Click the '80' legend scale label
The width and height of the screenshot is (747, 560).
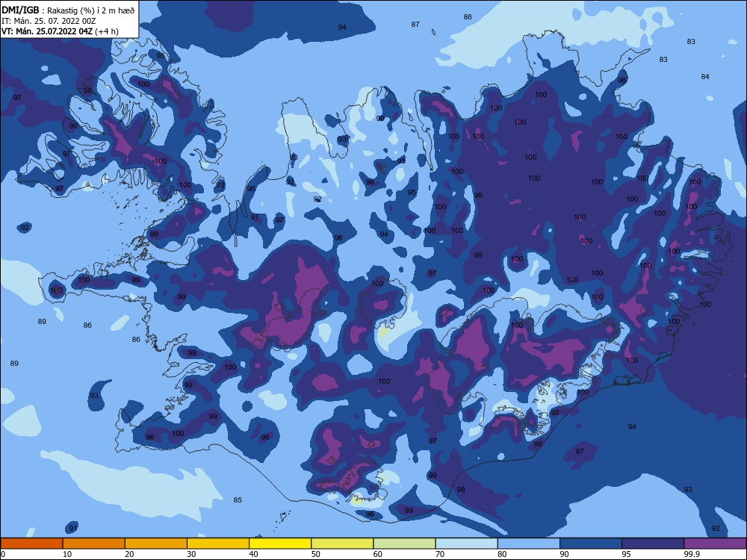tap(503, 554)
